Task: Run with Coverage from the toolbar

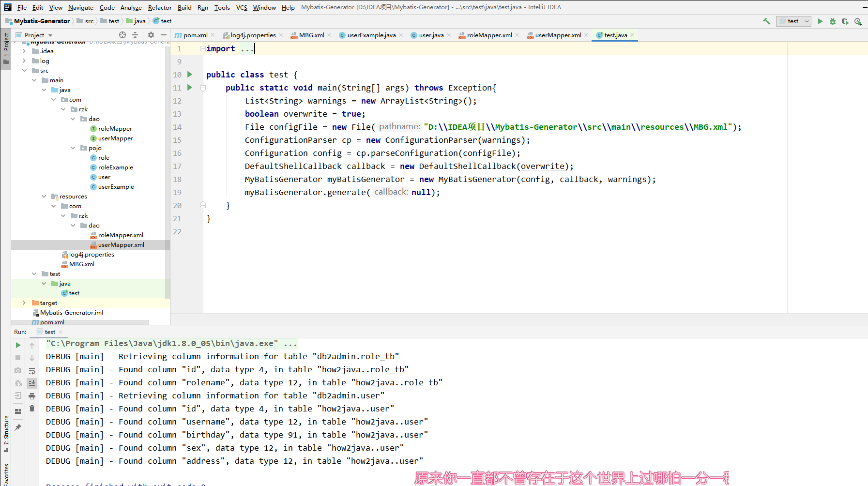Action: pyautogui.click(x=845, y=21)
